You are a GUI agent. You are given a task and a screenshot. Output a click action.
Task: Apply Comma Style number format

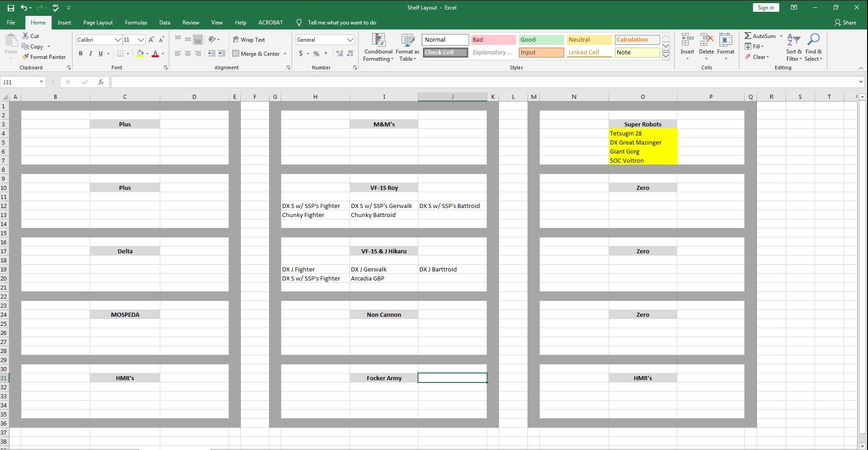pos(326,53)
